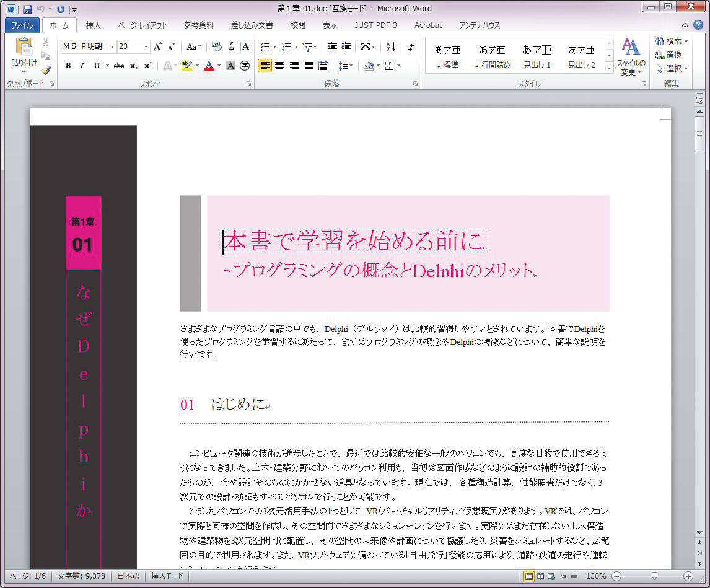Click the enclose characters border icon

point(245,46)
